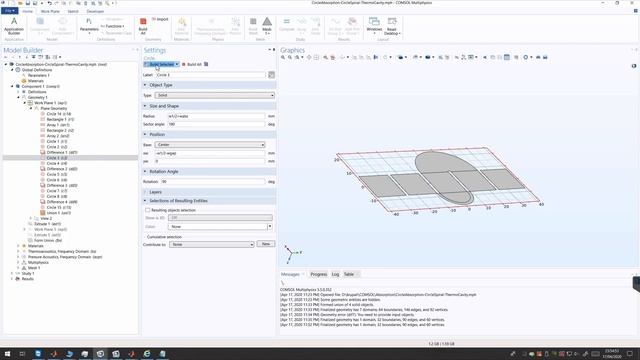
Task: Expand the View 2 node
Action: point(30,218)
